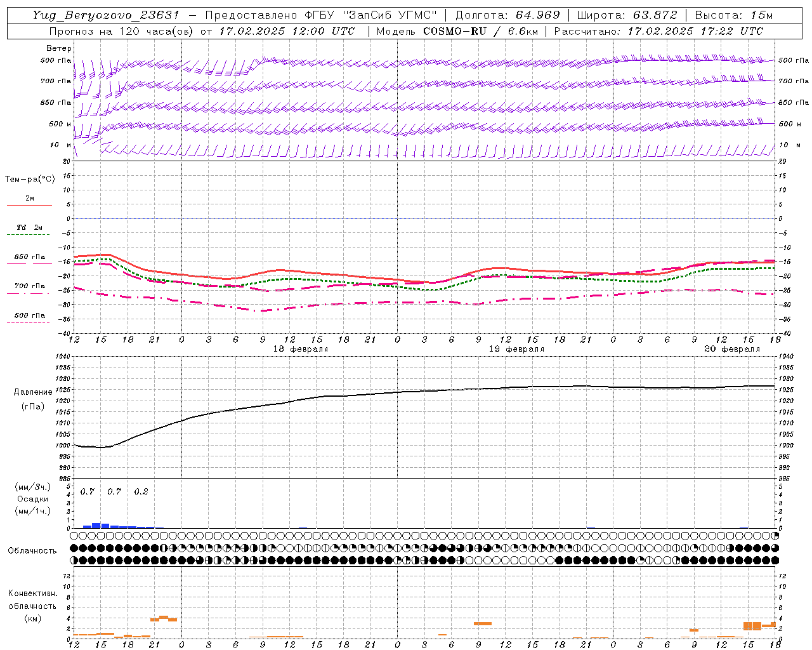The width and height of the screenshot is (812, 650).
Task: Click the Облачность cloud cover label
Action: pyautogui.click(x=32, y=551)
